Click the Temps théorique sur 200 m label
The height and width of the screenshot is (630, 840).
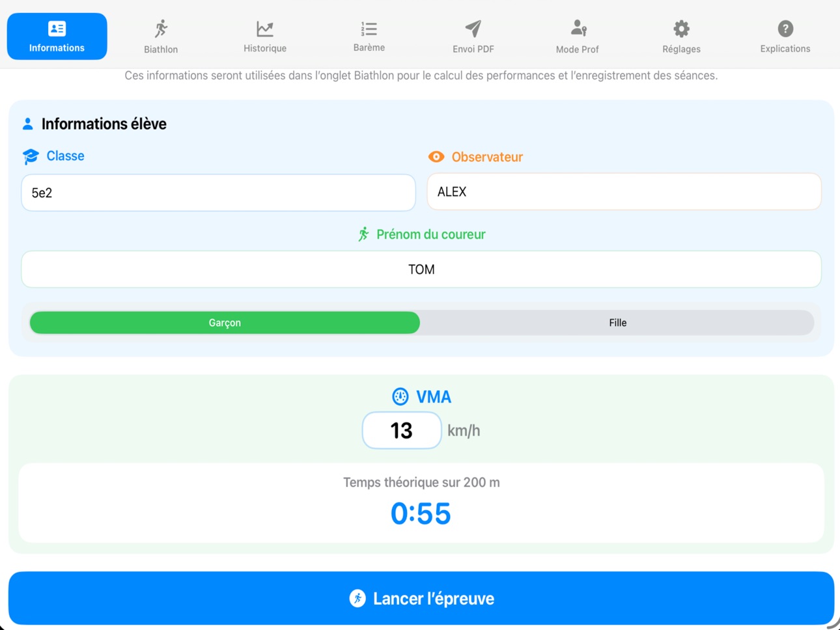[421, 482]
